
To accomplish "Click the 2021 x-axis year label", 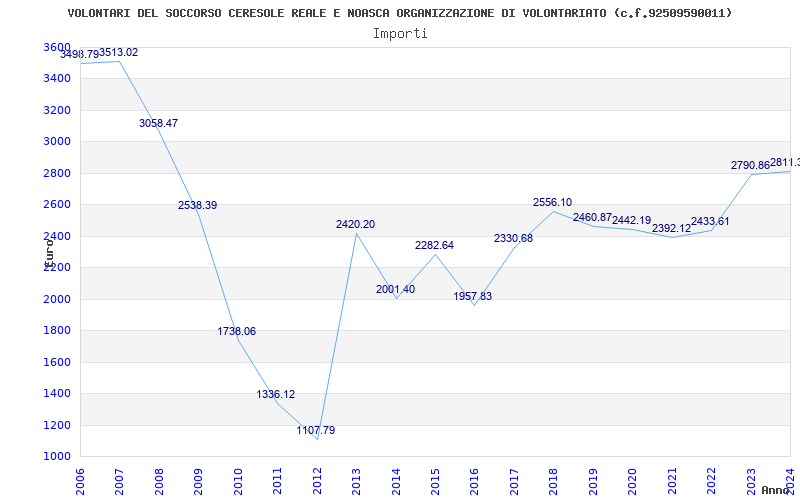I will 672,482.
